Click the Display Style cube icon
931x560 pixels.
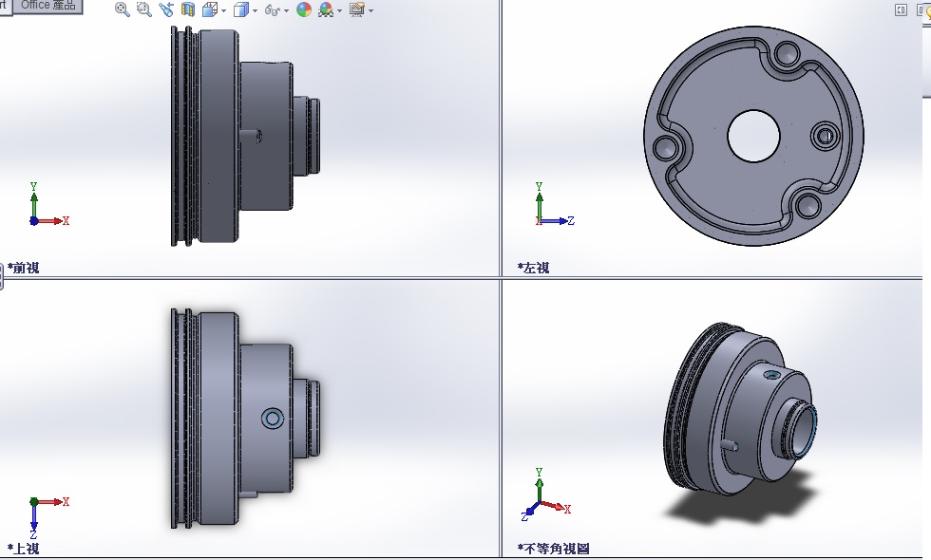pos(241,9)
